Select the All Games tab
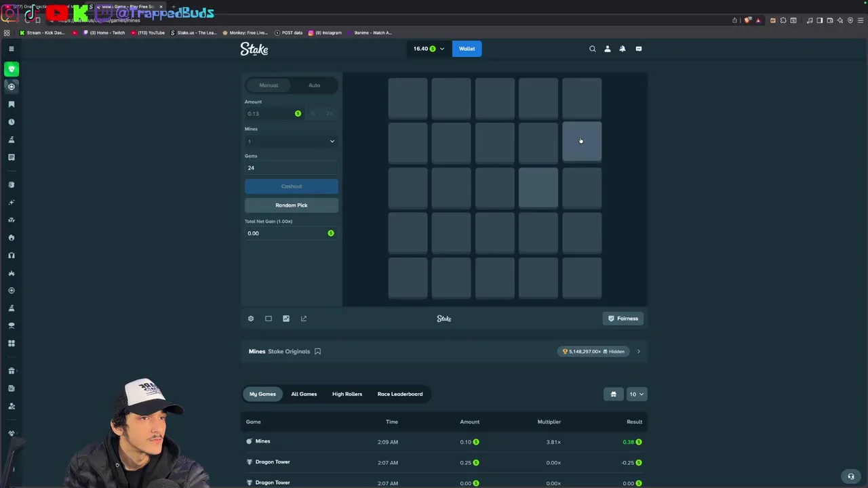 pos(304,394)
